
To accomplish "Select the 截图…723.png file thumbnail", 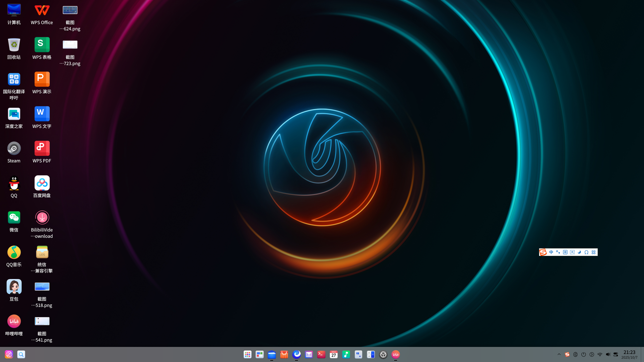I will click(70, 45).
